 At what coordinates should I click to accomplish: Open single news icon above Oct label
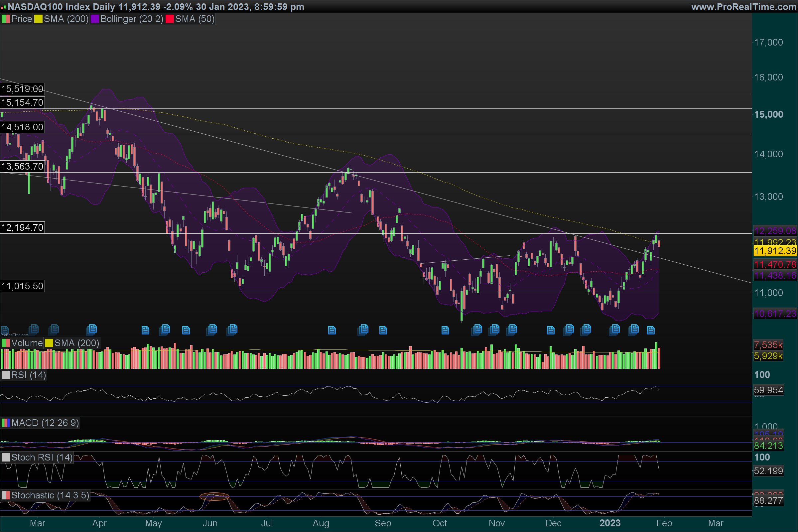[445, 330]
